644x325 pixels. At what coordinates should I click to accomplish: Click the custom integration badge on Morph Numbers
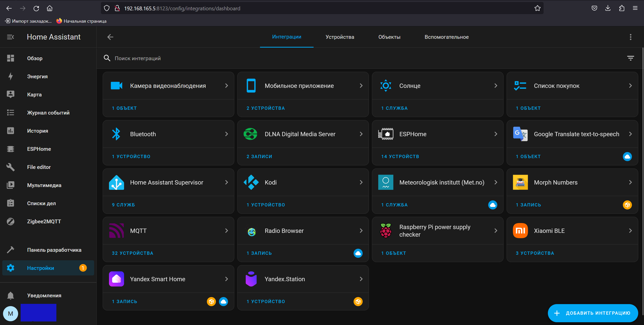coord(627,205)
